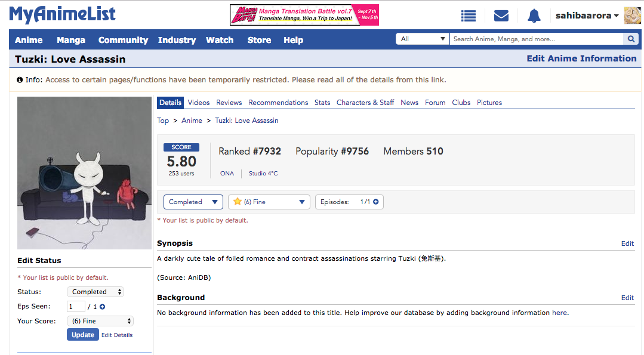Image resolution: width=644 pixels, height=355 pixels.
Task: Click the search magnifier button
Action: pos(630,39)
